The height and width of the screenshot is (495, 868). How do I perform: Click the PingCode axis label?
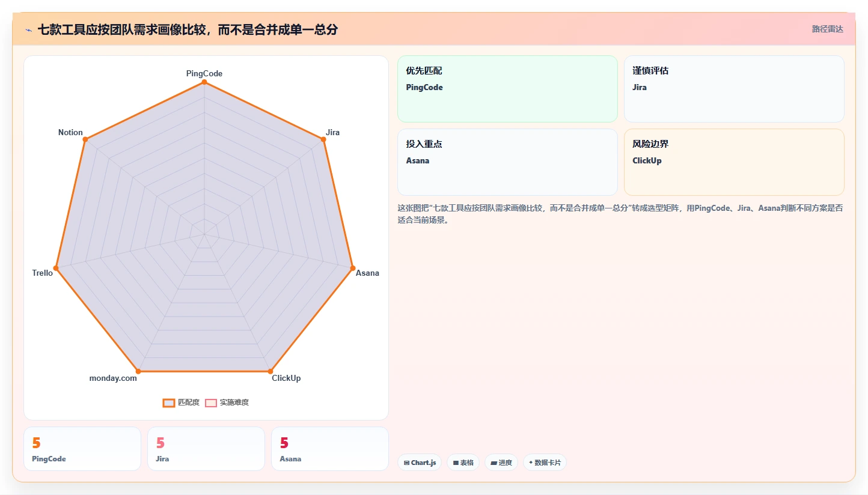[204, 73]
